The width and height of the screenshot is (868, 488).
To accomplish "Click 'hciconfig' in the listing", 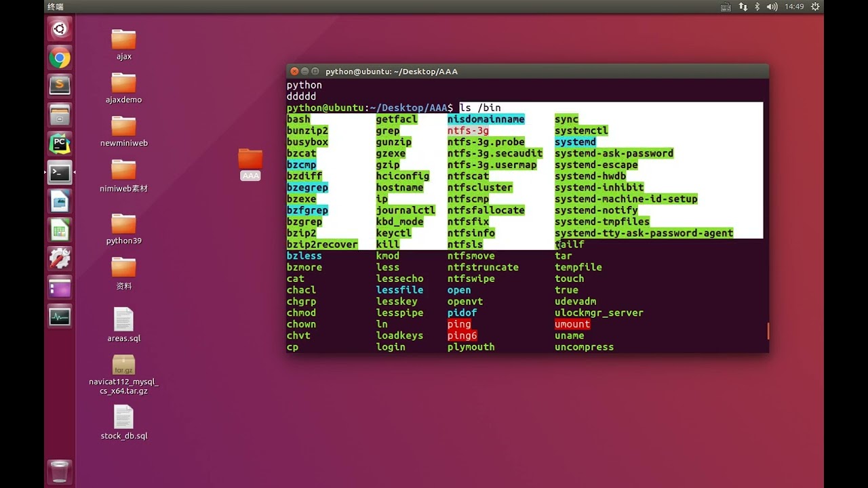I will coord(403,176).
